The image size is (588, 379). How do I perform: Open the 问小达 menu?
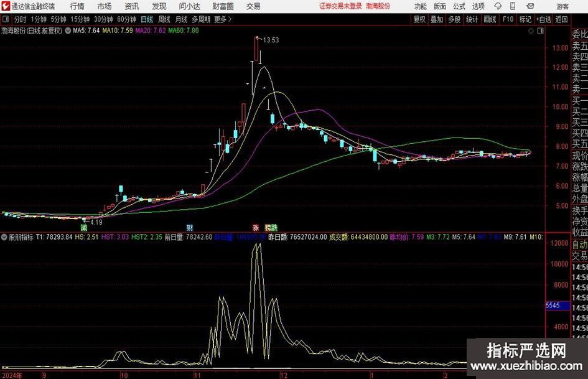tap(189, 6)
